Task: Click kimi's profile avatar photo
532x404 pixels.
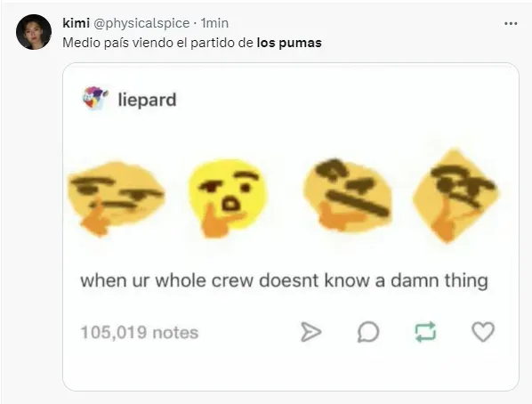Action: pyautogui.click(x=34, y=32)
